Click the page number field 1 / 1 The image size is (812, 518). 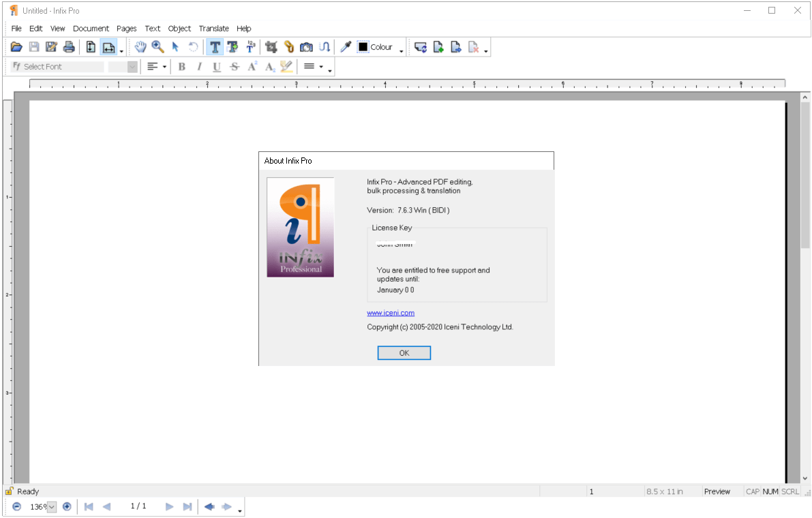[x=138, y=506]
